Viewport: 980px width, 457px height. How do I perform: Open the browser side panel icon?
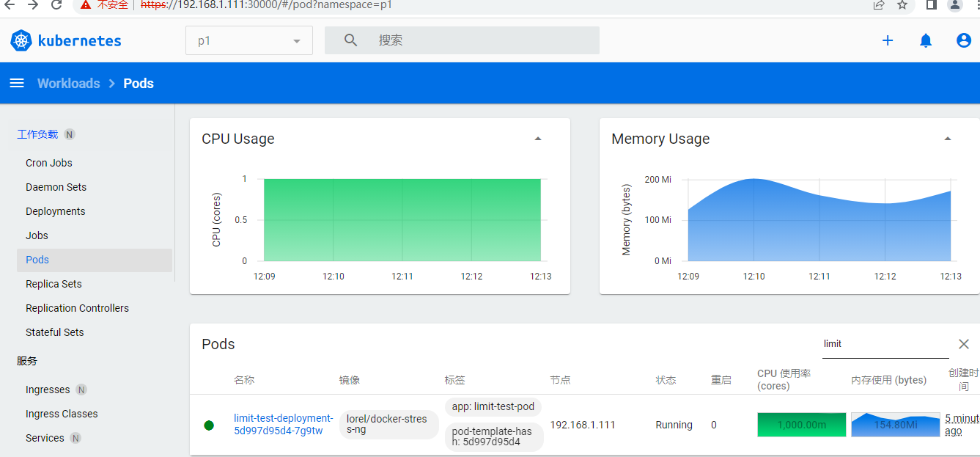pos(932,5)
